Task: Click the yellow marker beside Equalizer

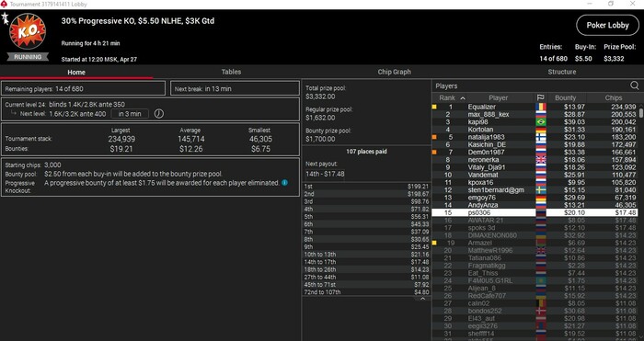Action: [x=434, y=107]
